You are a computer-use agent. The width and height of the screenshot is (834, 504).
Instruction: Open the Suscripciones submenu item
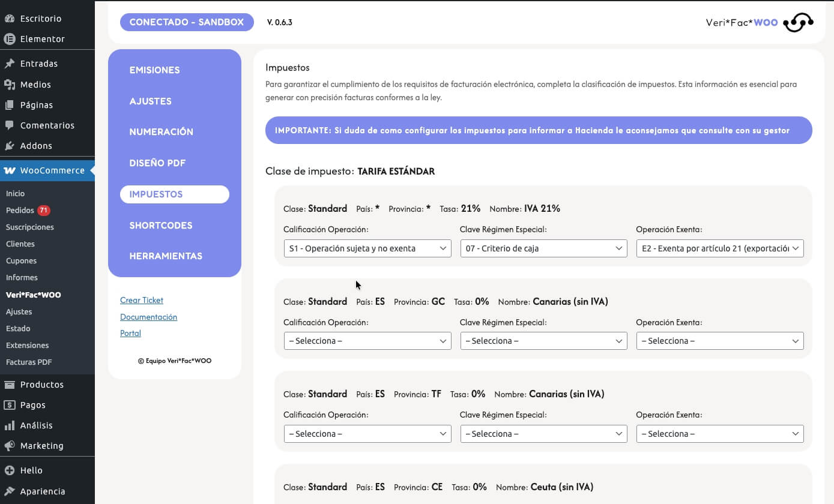point(29,227)
